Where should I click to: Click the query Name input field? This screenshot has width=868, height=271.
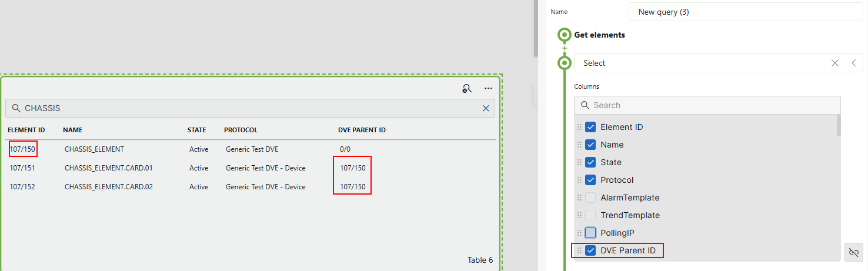pyautogui.click(x=745, y=12)
